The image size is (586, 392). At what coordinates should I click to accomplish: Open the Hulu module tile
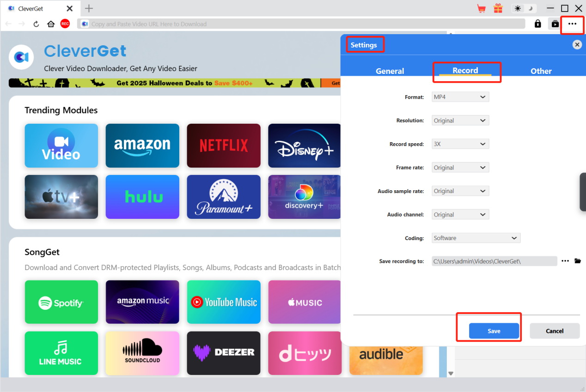(x=142, y=197)
